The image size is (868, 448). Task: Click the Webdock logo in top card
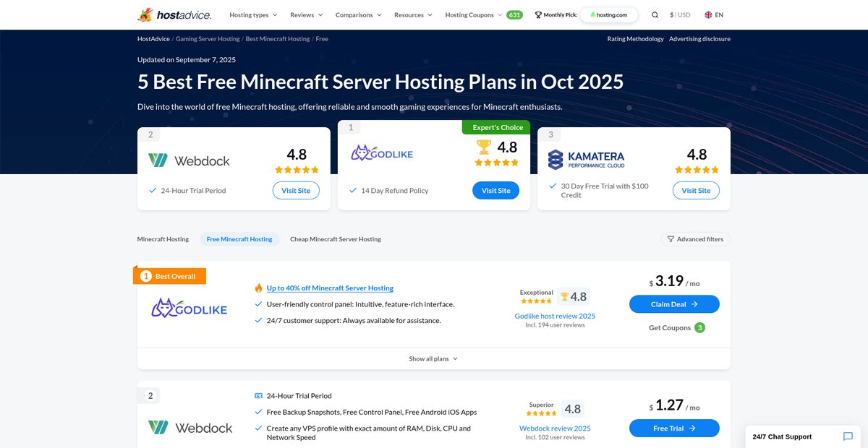point(189,160)
